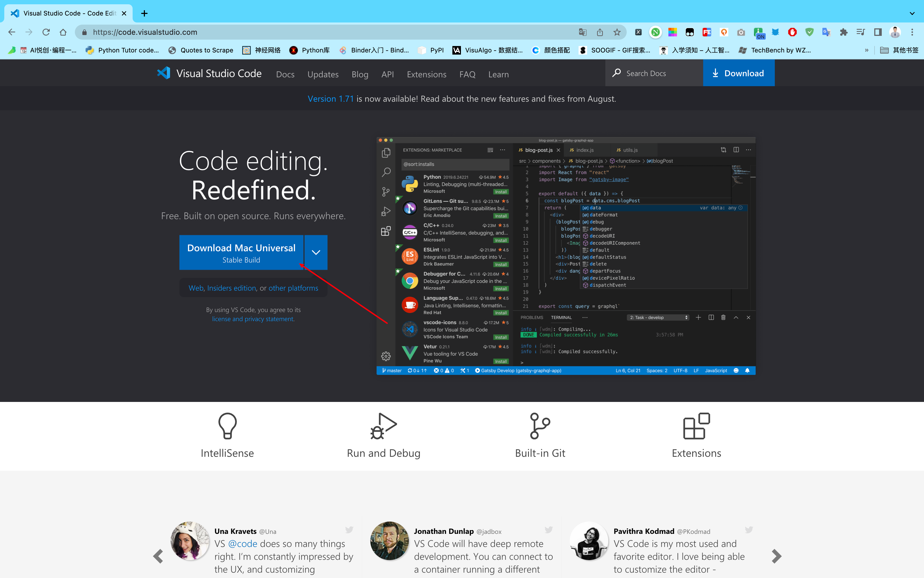Open the 其他书签 bookmarks folder
924x578 pixels.
899,50
